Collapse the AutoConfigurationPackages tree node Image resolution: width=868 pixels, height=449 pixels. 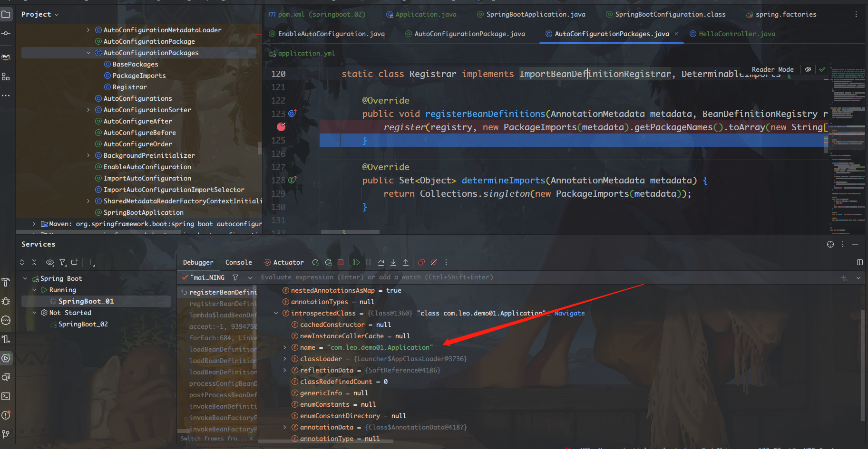[88, 53]
